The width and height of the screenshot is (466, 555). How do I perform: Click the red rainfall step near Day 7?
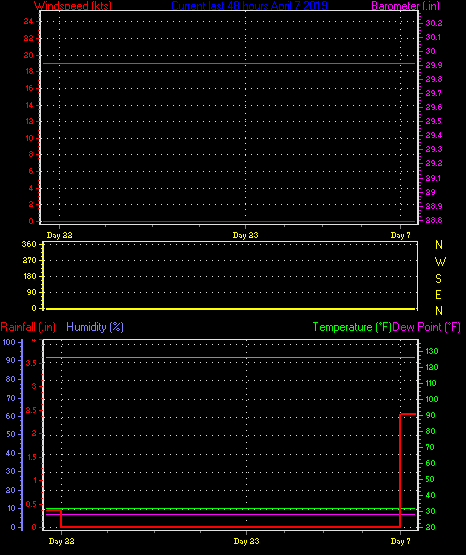tap(400, 470)
